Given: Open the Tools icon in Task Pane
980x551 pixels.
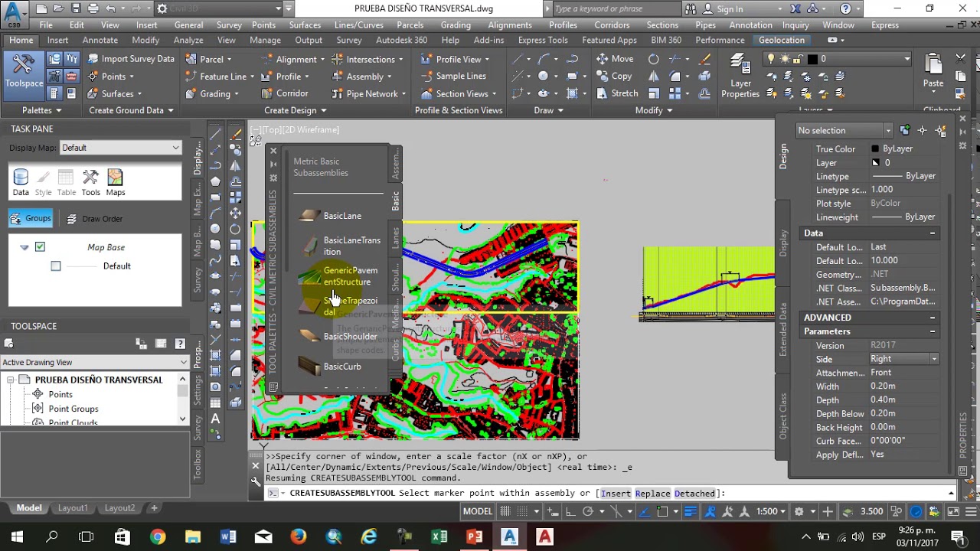Looking at the screenshot, I should [90, 183].
